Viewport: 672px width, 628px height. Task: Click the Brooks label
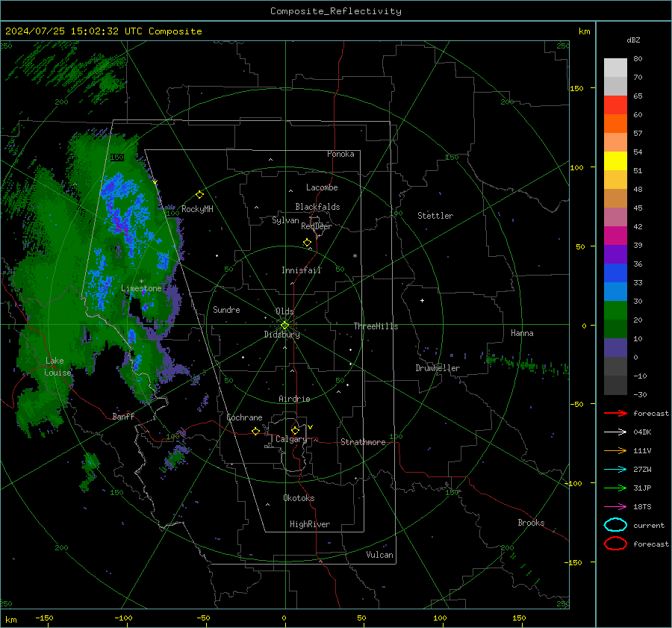coord(531,523)
